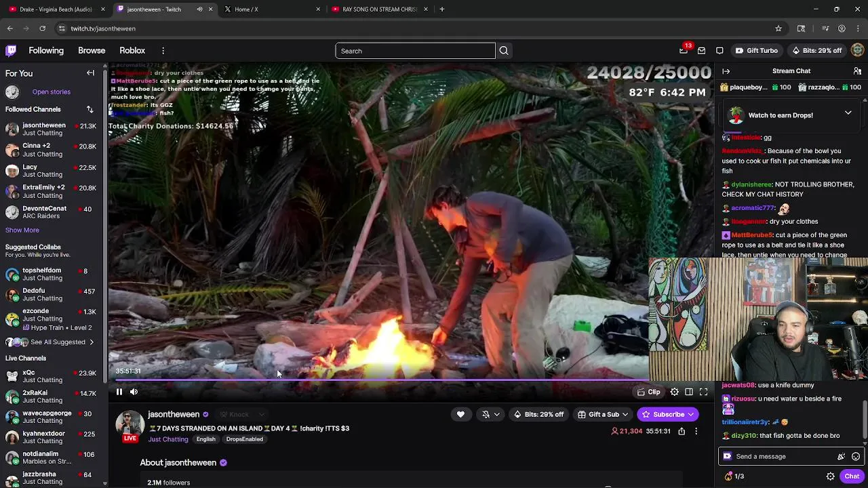Open the stream's more options (three dots)
Viewport: 868px width, 488px height.
[x=696, y=431]
